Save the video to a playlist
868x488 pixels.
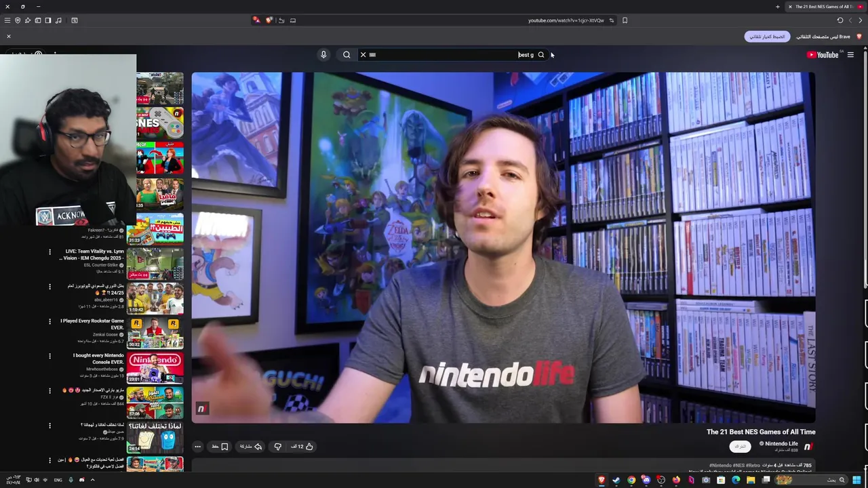[220, 447]
